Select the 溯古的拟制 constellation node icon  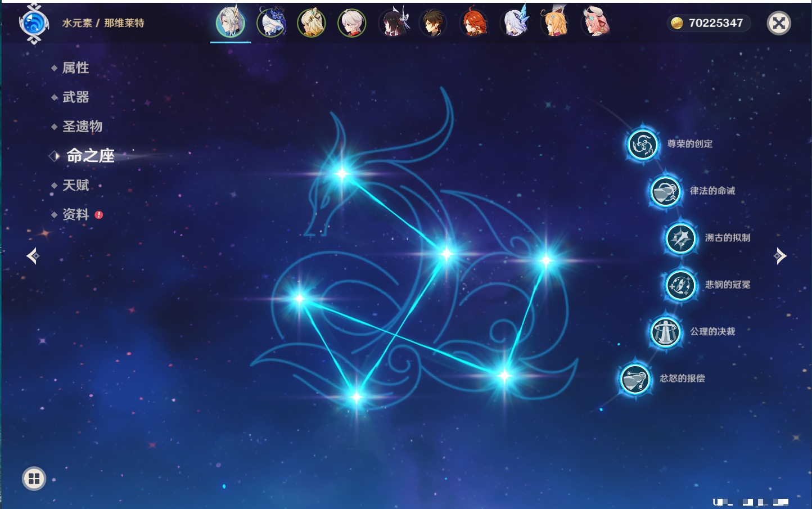click(x=680, y=238)
